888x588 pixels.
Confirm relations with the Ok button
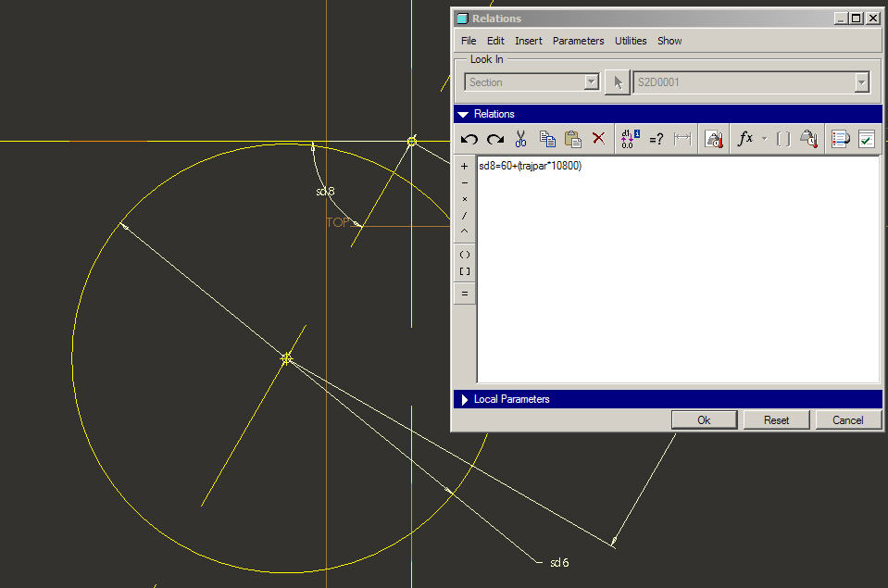[x=704, y=419]
